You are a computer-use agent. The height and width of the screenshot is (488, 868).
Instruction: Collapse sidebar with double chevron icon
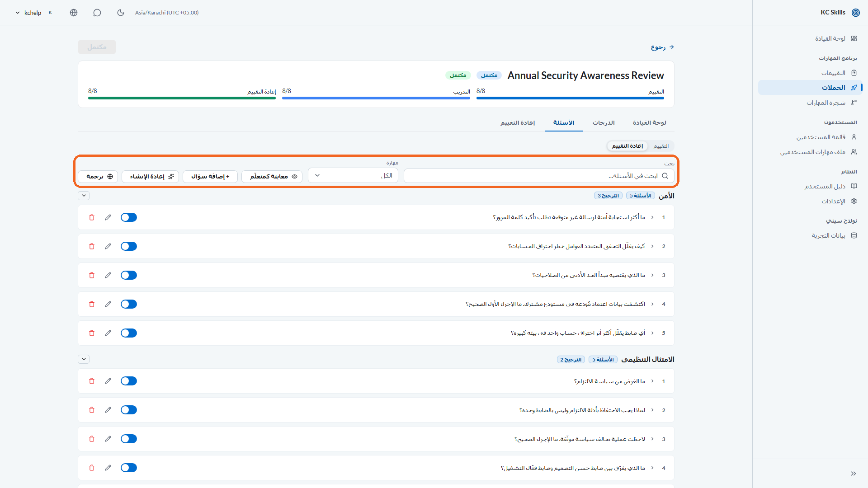click(854, 474)
